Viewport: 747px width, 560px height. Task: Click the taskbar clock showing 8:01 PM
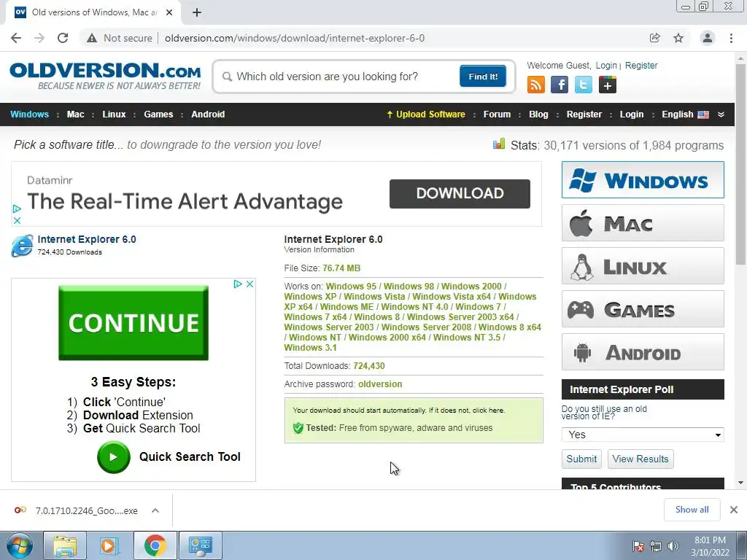coord(710,546)
